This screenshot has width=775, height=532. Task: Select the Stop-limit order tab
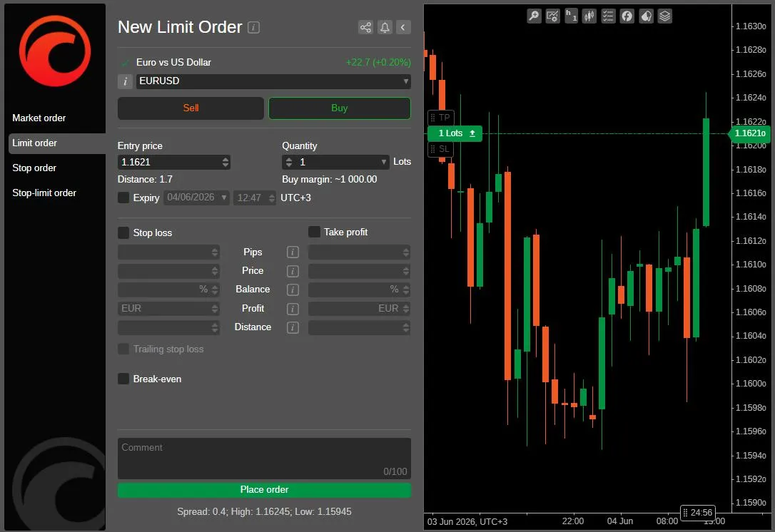point(44,193)
